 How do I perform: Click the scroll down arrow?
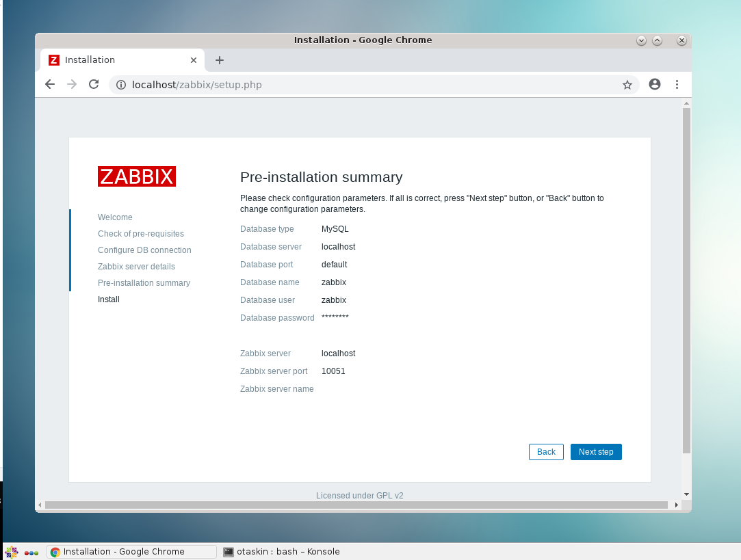pos(687,494)
